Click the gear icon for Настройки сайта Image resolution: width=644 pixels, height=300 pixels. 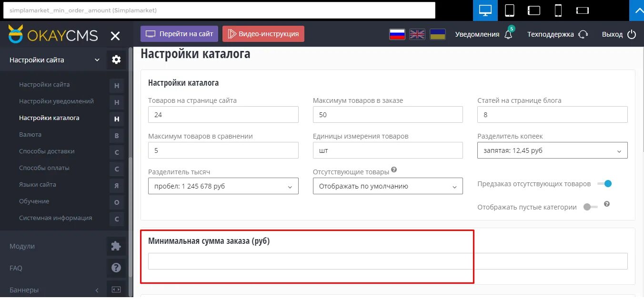point(116,60)
